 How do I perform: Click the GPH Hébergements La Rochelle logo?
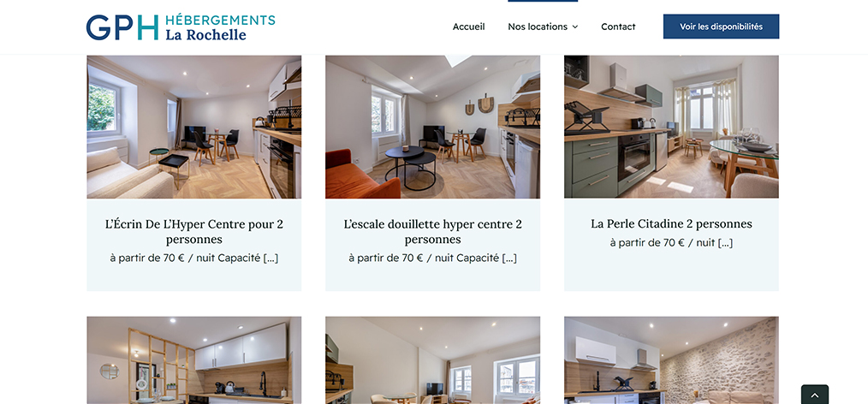(181, 27)
